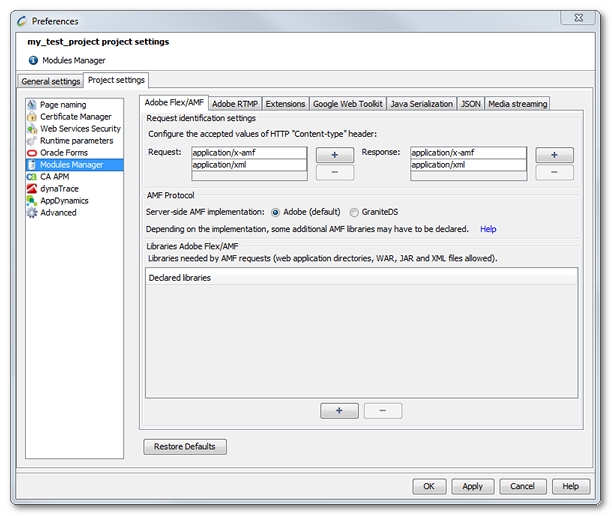Select the CA APM icon
Screen dimensions: 612x516
click(x=32, y=176)
